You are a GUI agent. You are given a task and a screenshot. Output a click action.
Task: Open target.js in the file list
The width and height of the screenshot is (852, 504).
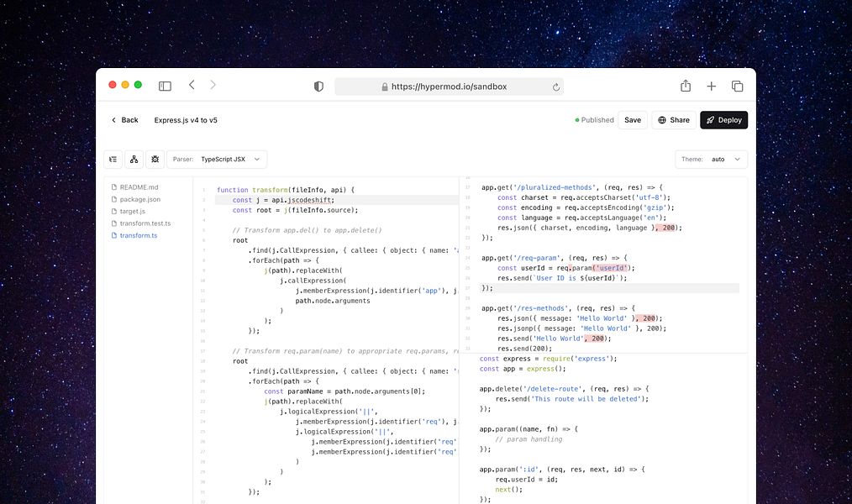[x=133, y=212]
